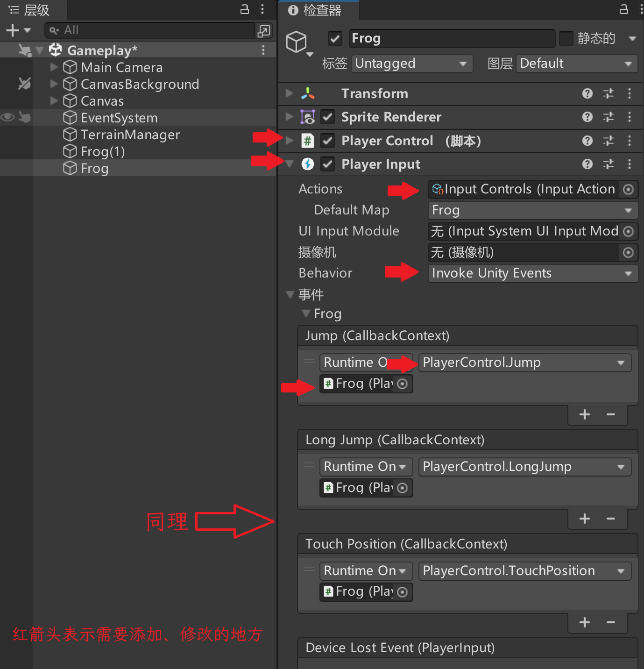Disable the Player Control script checkbox
Image resolution: width=644 pixels, height=669 pixels.
click(328, 141)
